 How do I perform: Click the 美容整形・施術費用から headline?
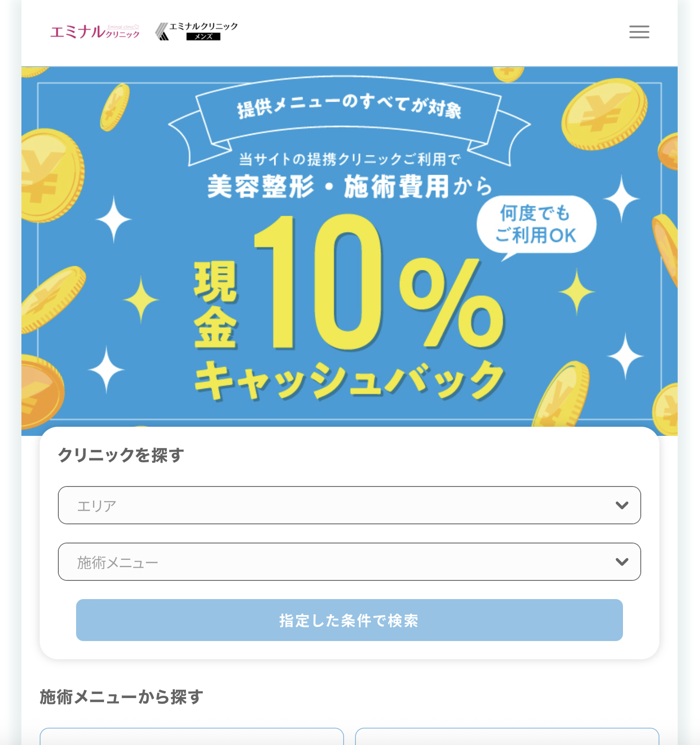point(349,187)
